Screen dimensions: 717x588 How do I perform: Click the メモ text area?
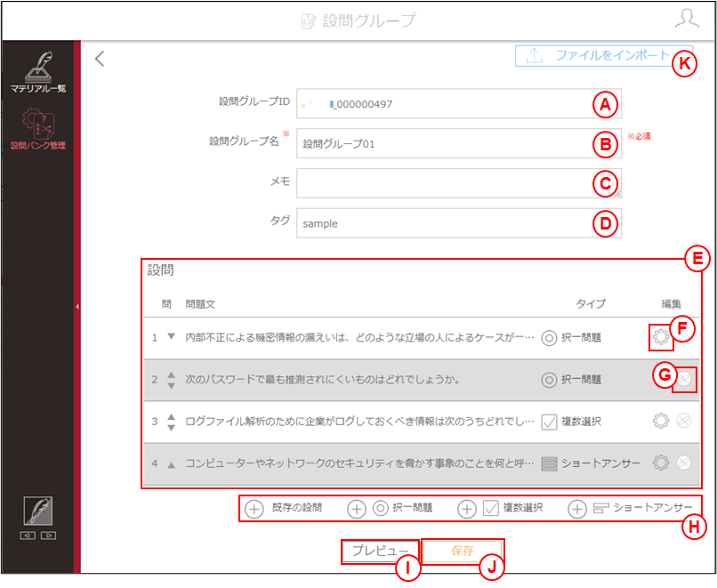459,183
